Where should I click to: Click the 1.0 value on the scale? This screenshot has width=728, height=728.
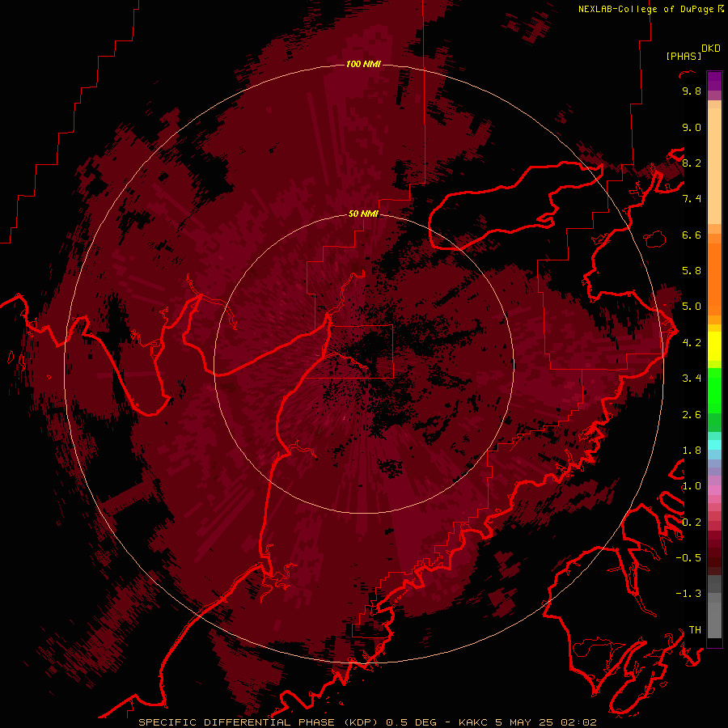click(x=692, y=486)
